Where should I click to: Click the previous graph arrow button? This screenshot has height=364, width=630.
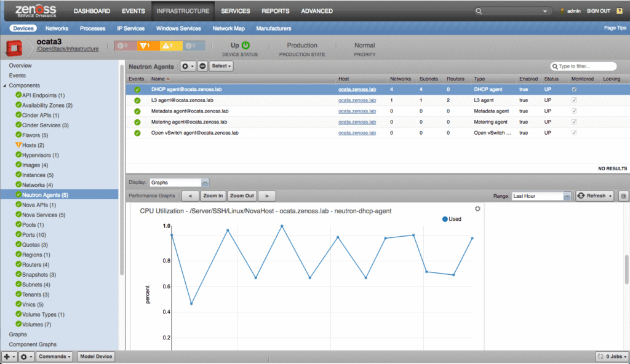tap(191, 196)
